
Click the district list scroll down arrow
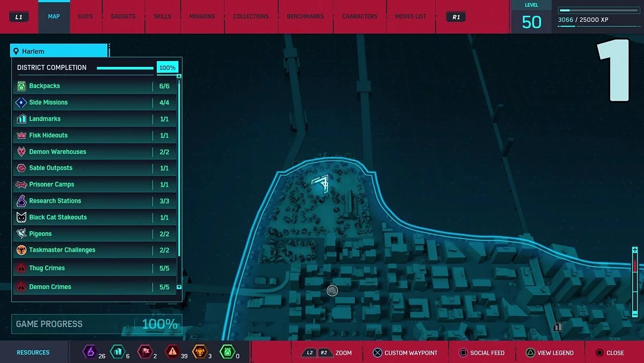pos(179,287)
